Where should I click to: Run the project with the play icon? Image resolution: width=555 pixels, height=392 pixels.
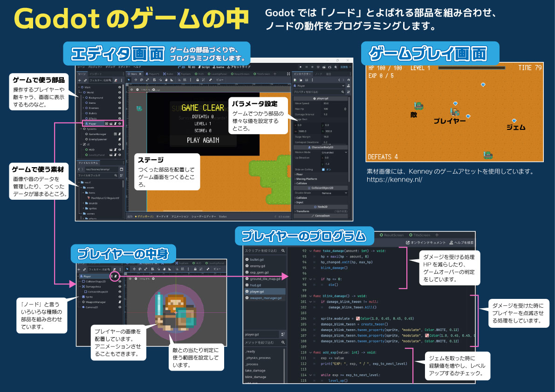tap(301, 67)
